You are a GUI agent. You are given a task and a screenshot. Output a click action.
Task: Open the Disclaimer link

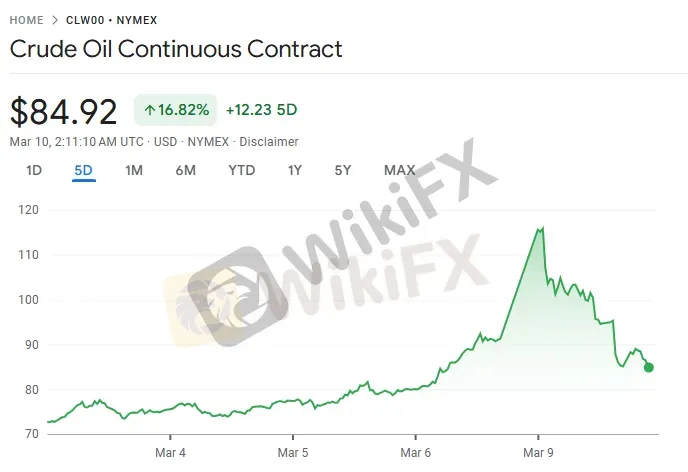pos(269,142)
